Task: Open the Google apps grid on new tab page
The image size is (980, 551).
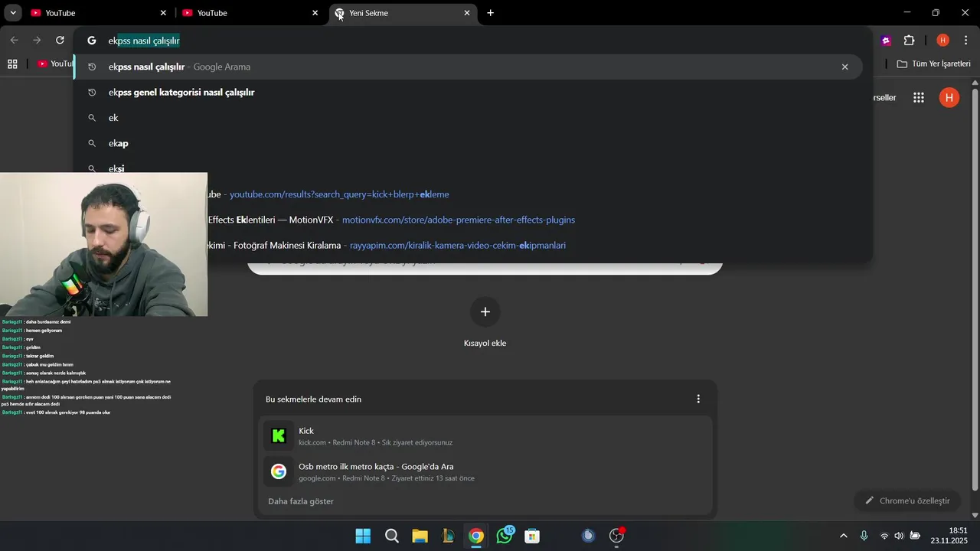Action: point(919,97)
